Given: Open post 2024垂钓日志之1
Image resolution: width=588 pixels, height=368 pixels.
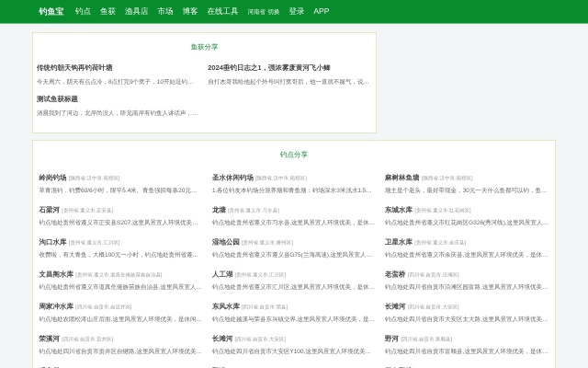Looking at the screenshot, I should (x=268, y=67).
